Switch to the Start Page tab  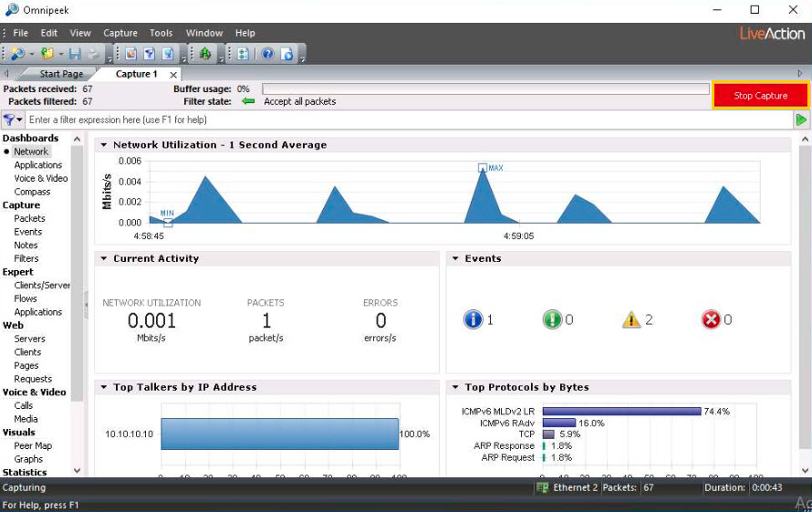[61, 74]
